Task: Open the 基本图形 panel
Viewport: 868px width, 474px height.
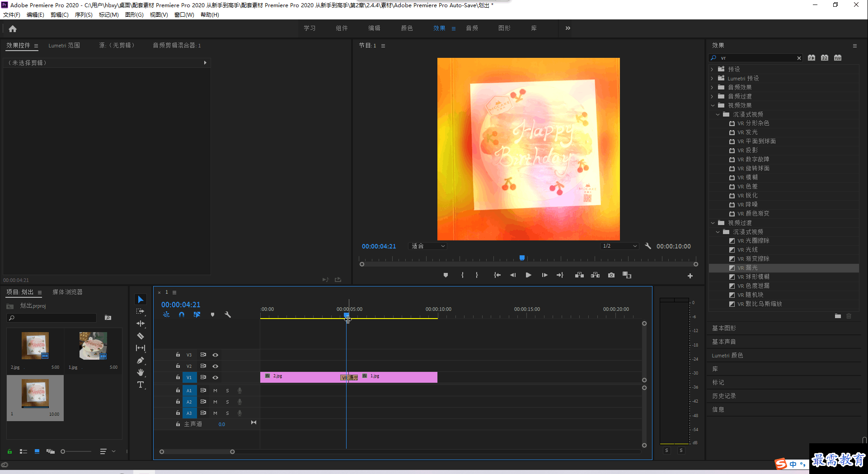Action: coord(724,328)
